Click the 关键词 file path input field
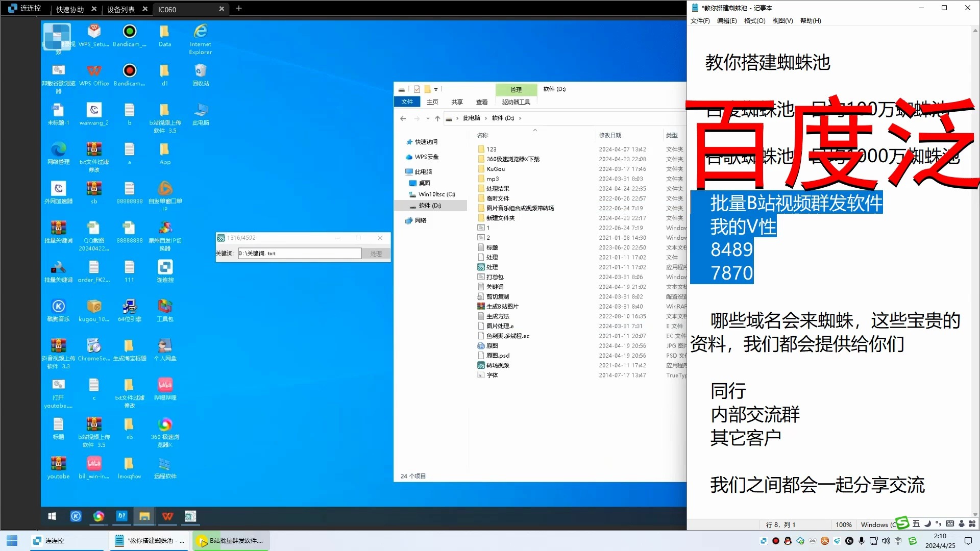The image size is (980, 551). click(300, 254)
